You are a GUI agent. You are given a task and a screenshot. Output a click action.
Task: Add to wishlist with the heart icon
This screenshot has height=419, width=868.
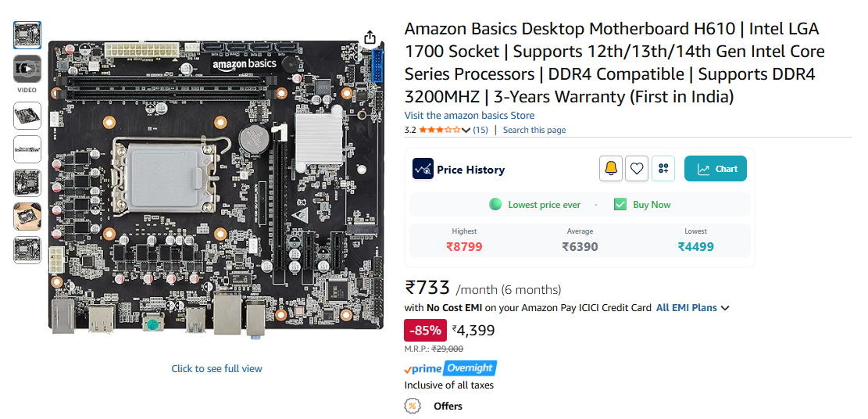(x=637, y=169)
